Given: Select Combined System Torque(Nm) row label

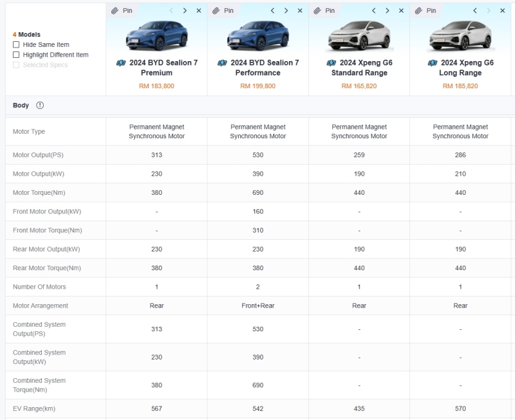Looking at the screenshot, I should (x=39, y=385).
